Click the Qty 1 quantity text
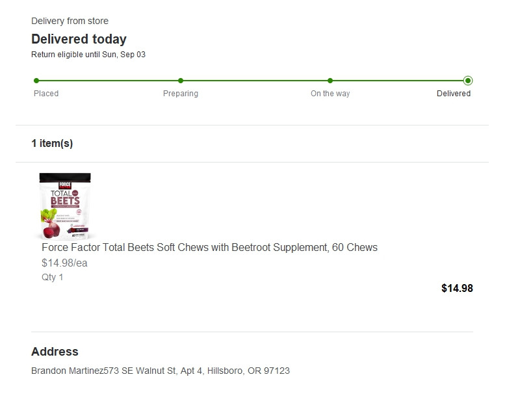520x420 pixels. 53,277
